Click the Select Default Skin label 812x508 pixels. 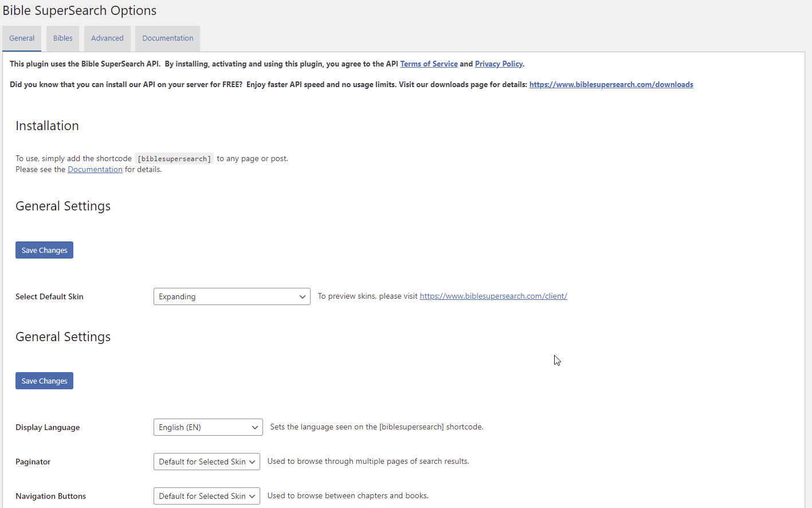pos(49,296)
